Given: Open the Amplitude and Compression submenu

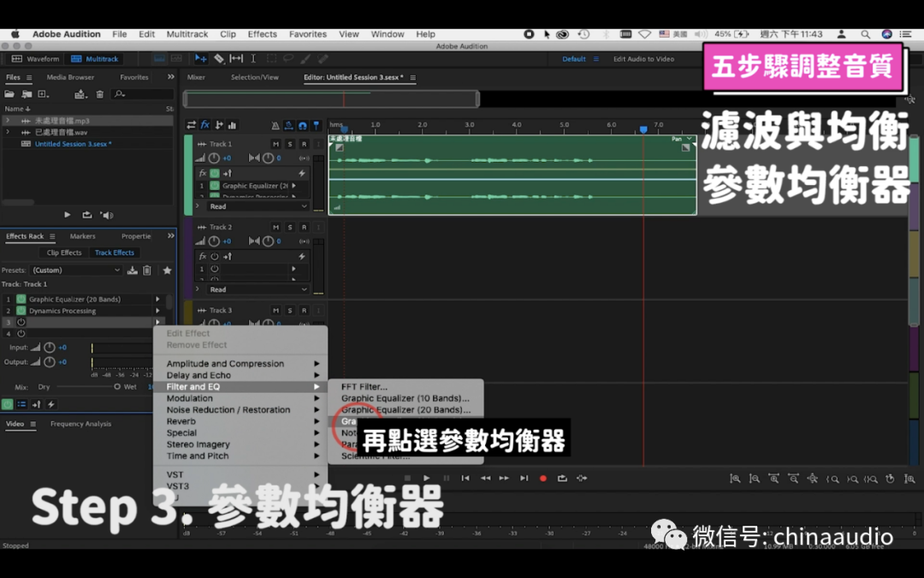Looking at the screenshot, I should coord(241,364).
